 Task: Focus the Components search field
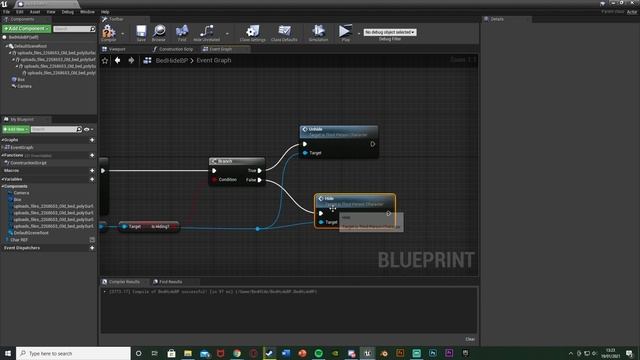(x=72, y=29)
